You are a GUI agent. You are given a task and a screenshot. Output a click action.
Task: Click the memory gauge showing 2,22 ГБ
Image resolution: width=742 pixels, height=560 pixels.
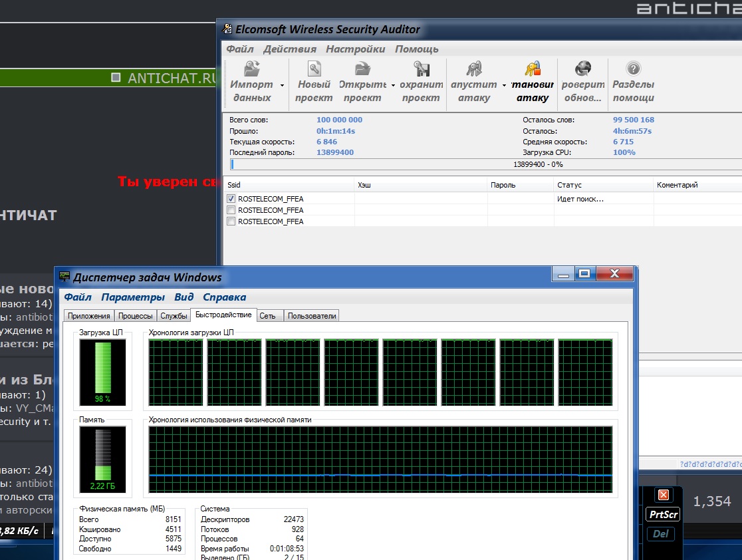102,460
